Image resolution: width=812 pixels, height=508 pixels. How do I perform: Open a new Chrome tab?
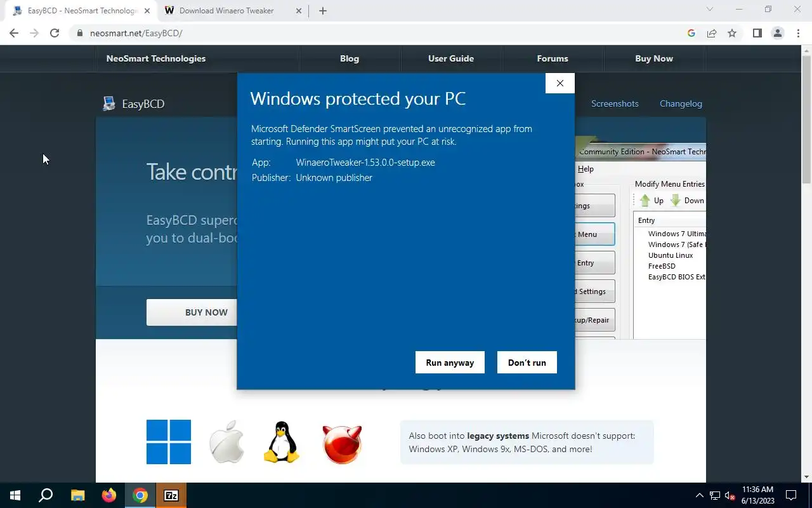pyautogui.click(x=322, y=11)
